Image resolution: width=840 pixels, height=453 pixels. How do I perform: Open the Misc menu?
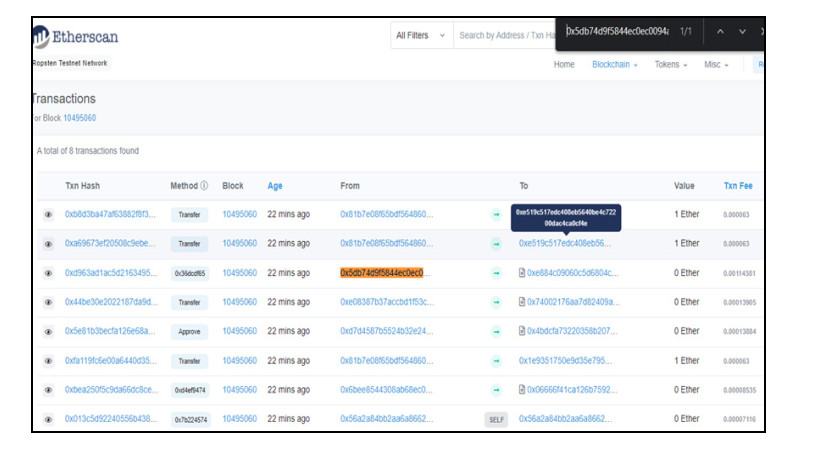[x=716, y=65]
